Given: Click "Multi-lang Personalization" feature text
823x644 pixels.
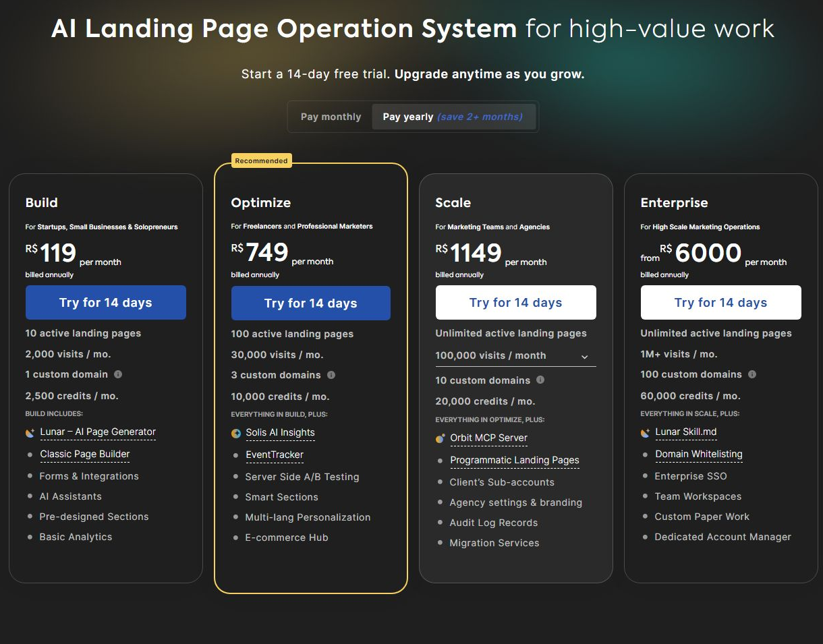Looking at the screenshot, I should tap(308, 517).
